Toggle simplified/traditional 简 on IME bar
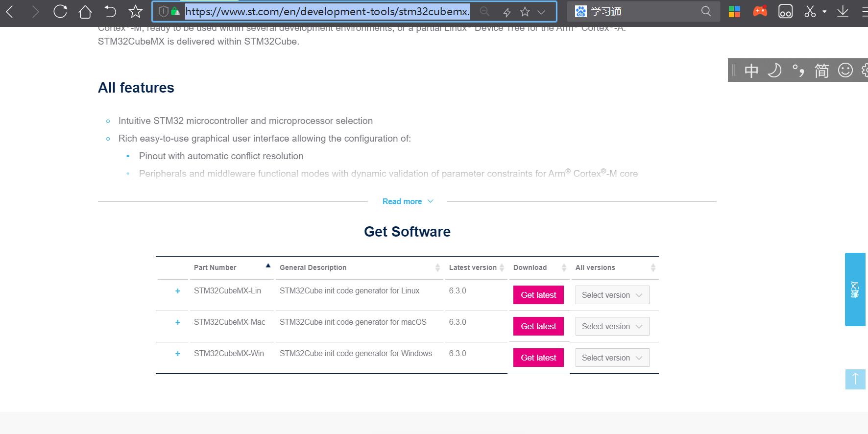Image resolution: width=868 pixels, height=434 pixels. (x=821, y=71)
